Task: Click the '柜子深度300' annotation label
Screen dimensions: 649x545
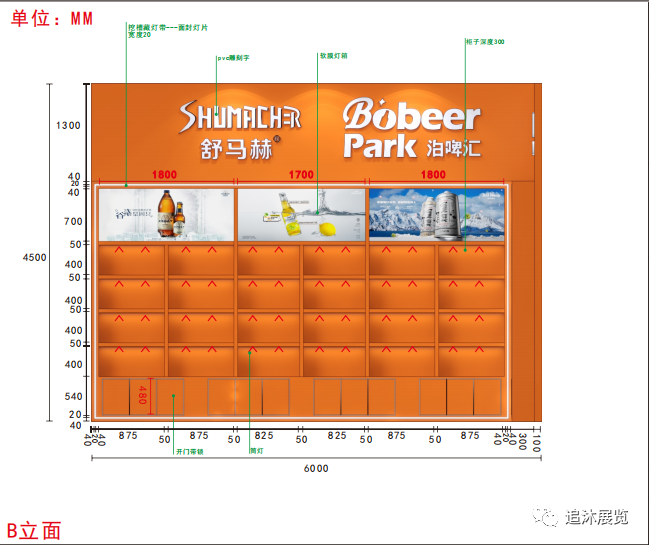Action: (485, 42)
